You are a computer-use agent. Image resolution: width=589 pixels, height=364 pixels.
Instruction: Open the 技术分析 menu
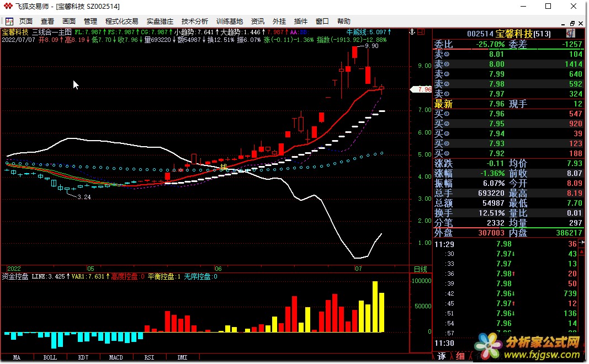click(x=194, y=22)
